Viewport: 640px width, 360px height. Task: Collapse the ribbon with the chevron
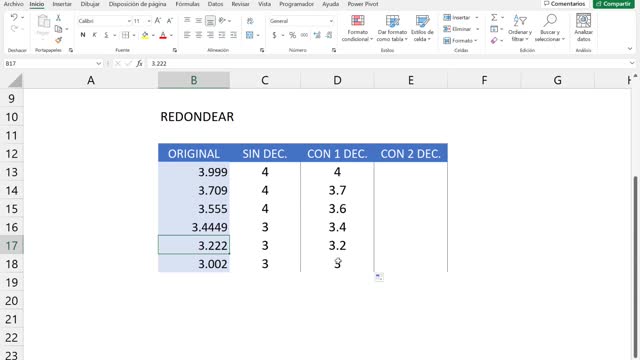630,49
